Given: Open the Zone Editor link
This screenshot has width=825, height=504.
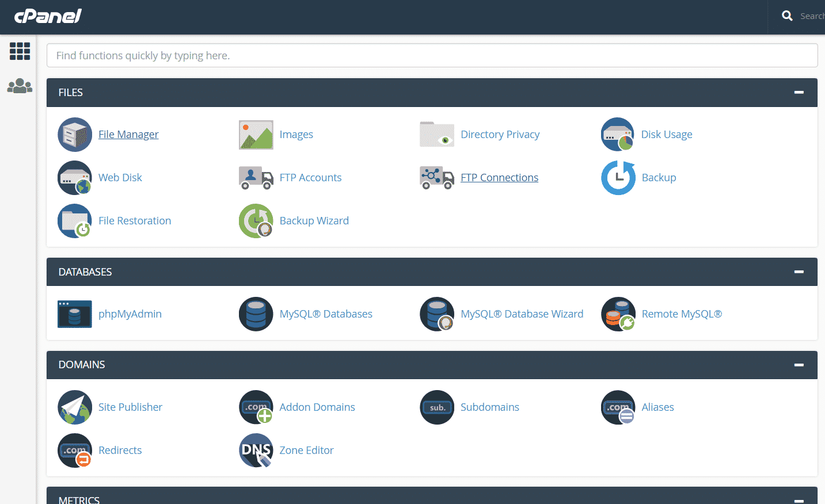Looking at the screenshot, I should click(x=307, y=450).
